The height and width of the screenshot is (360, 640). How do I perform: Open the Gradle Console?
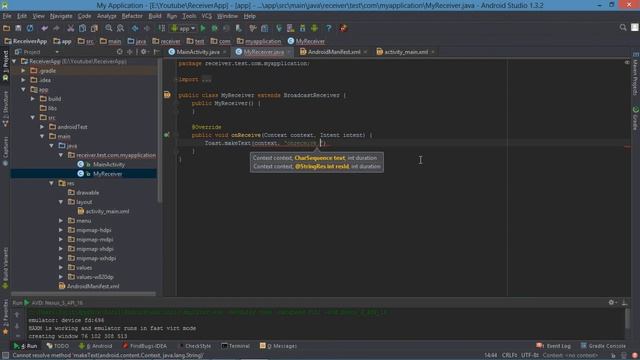click(603, 346)
